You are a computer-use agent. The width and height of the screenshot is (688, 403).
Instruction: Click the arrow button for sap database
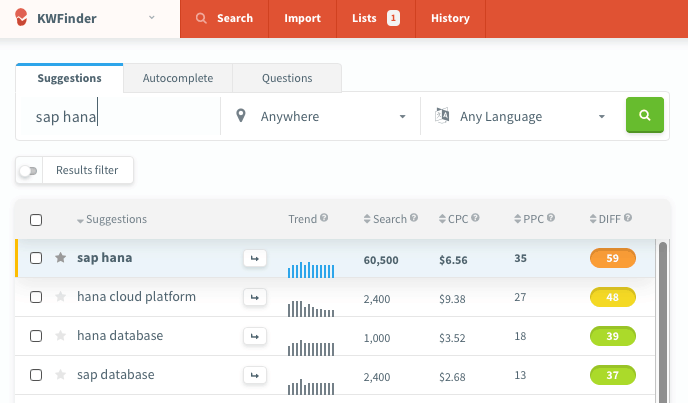(x=255, y=376)
